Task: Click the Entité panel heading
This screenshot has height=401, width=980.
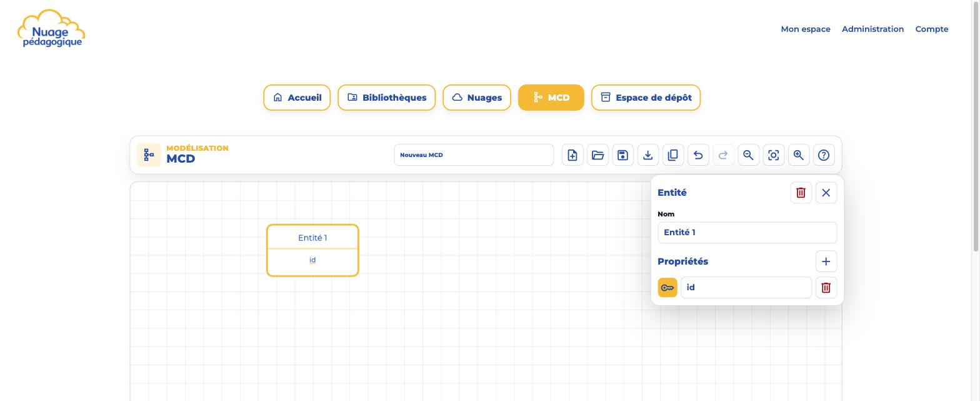Action: pos(672,193)
